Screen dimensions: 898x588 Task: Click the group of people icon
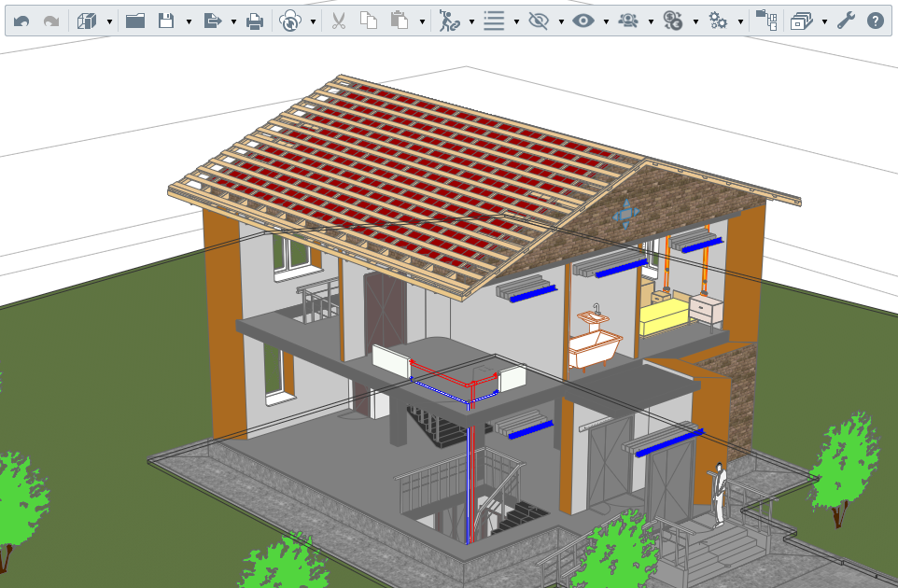628,21
